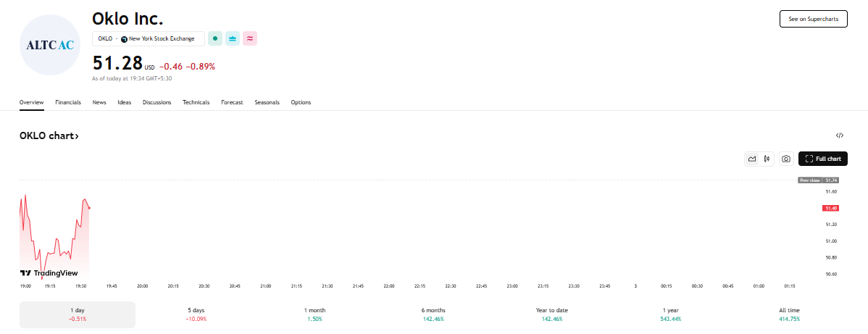Click the 51.28 stock price
This screenshot has height=334, width=868.
pyautogui.click(x=117, y=62)
